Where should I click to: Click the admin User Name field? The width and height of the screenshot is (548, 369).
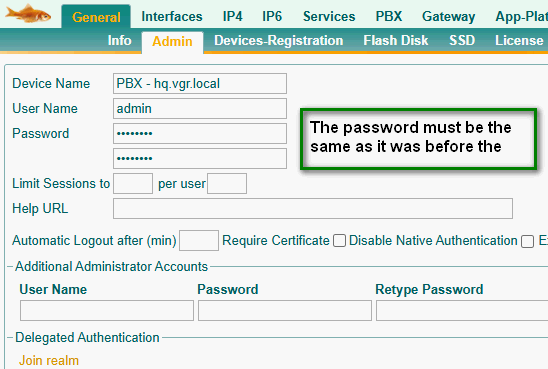point(200,109)
